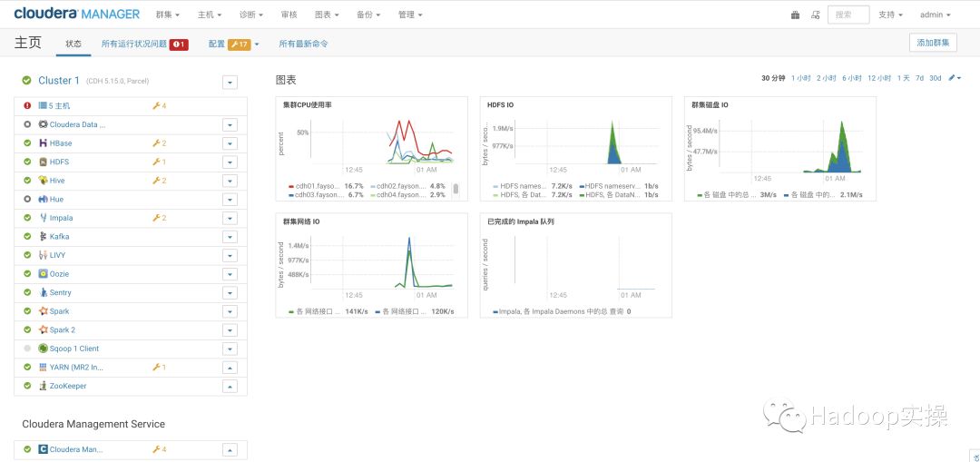
Task: Open Hive wrench configuration warnings
Action: (x=159, y=181)
